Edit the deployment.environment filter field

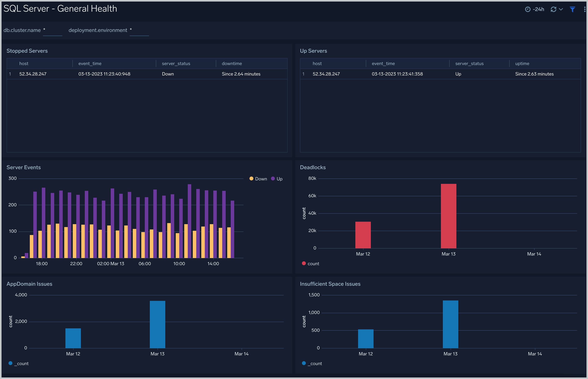coord(139,30)
